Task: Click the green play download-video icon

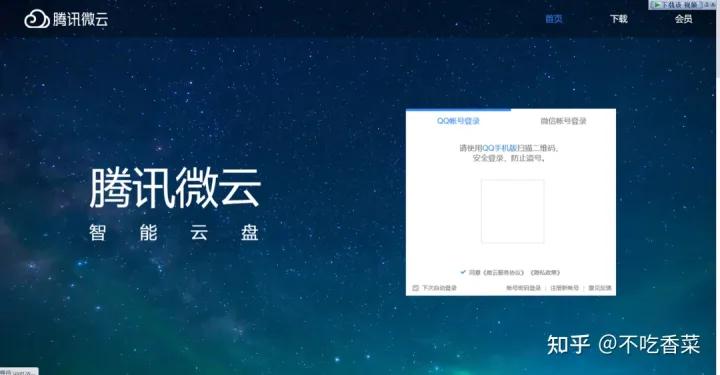Action: click(657, 5)
